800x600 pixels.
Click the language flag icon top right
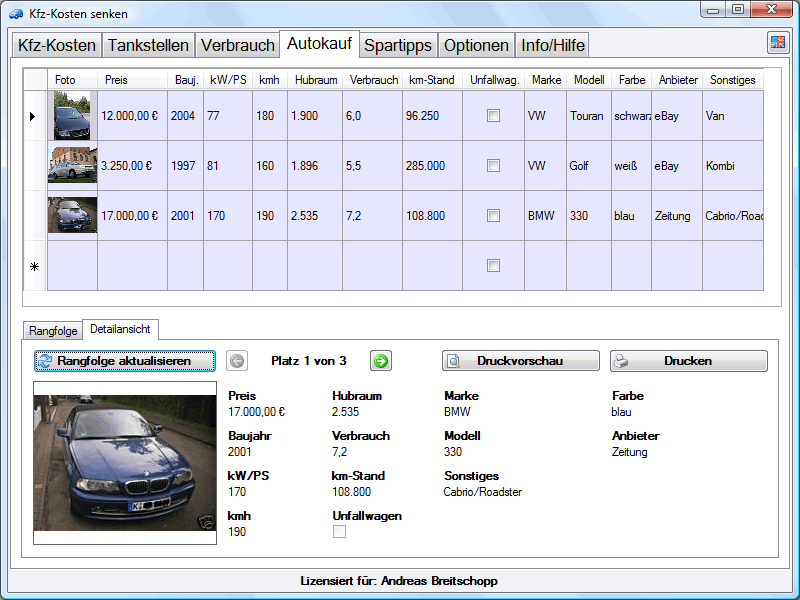coord(777,43)
